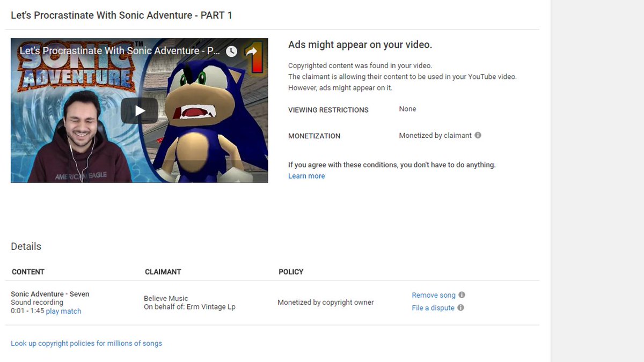This screenshot has width=644, height=362.
Task: Open the video title link in player
Action: (120, 51)
